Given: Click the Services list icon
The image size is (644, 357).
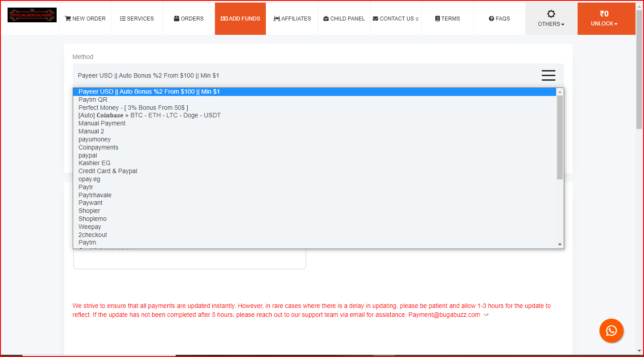Looking at the screenshot, I should (x=123, y=18).
